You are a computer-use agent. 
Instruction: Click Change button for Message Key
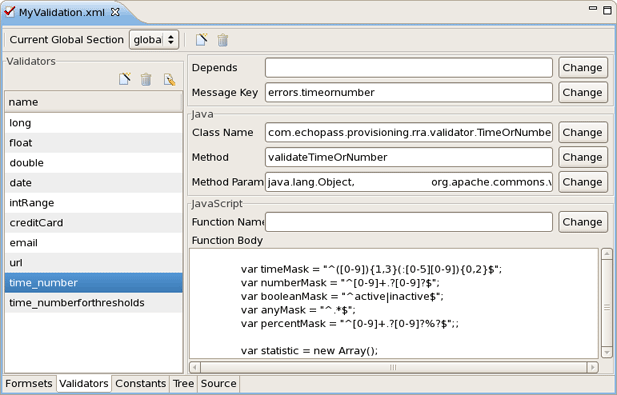pos(582,92)
